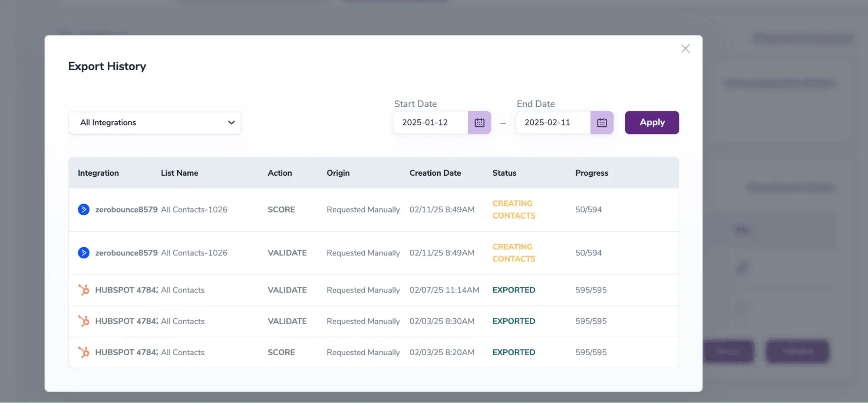Click the Status column header
Screen dimensions: 868x403
pyautogui.click(x=504, y=173)
